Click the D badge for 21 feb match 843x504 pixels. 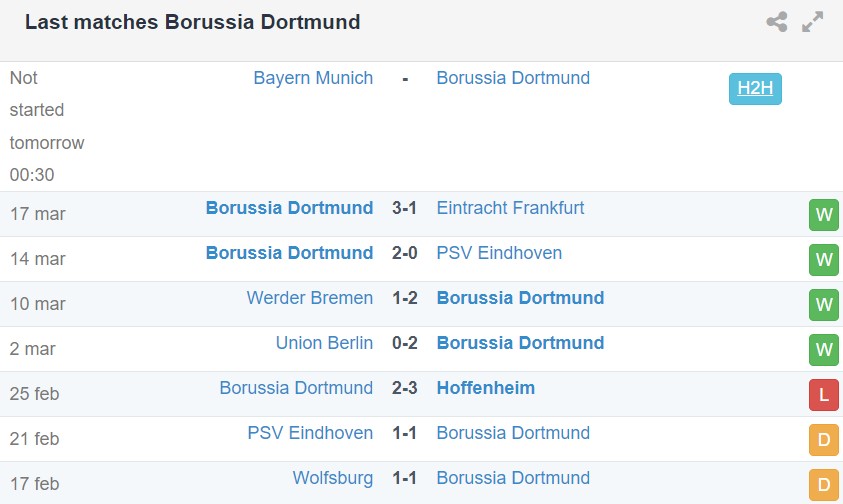coord(824,440)
